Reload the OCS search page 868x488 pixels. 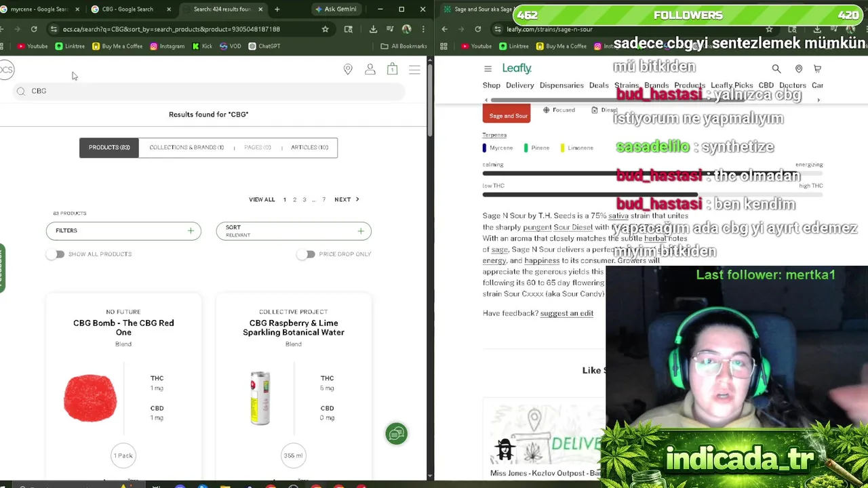pos(34,29)
